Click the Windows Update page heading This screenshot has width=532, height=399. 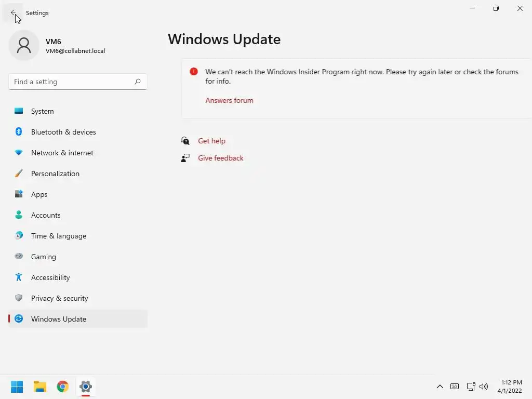pos(224,39)
